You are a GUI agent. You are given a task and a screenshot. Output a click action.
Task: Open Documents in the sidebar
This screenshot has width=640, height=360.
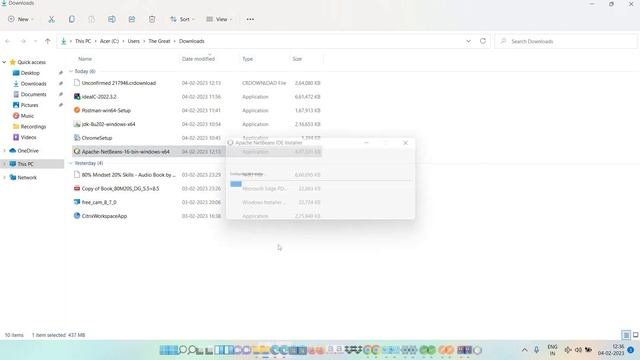click(x=33, y=94)
